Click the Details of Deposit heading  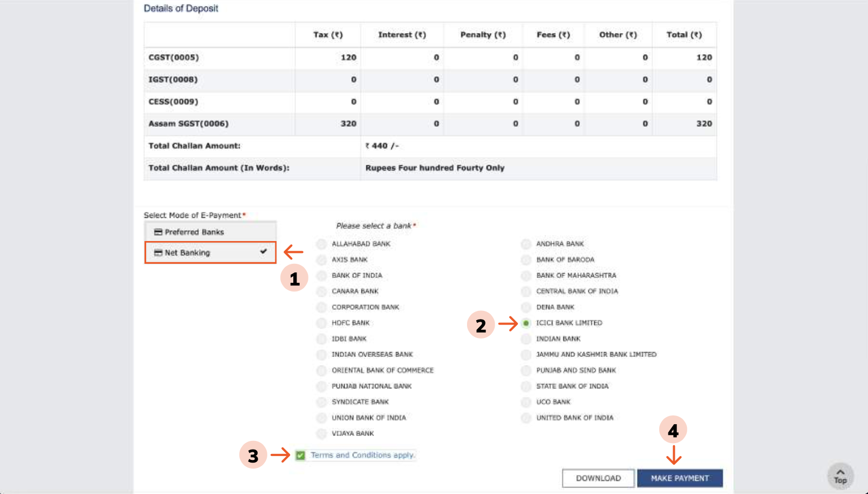(x=181, y=8)
